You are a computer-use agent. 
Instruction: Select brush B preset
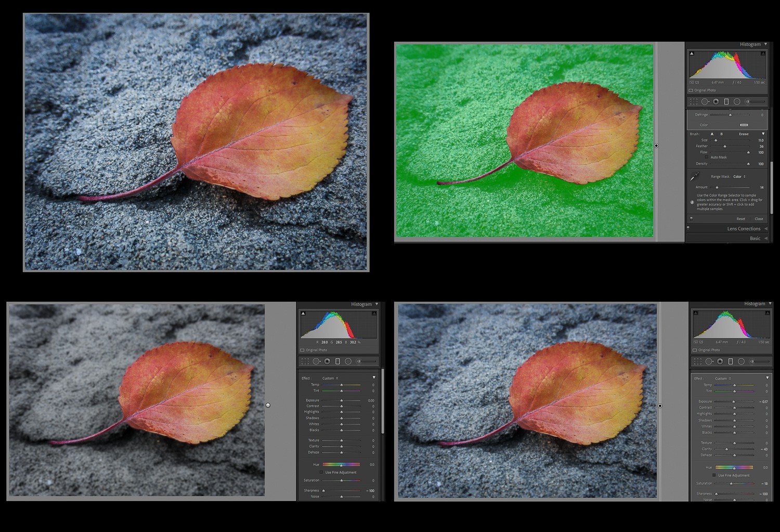pos(722,134)
